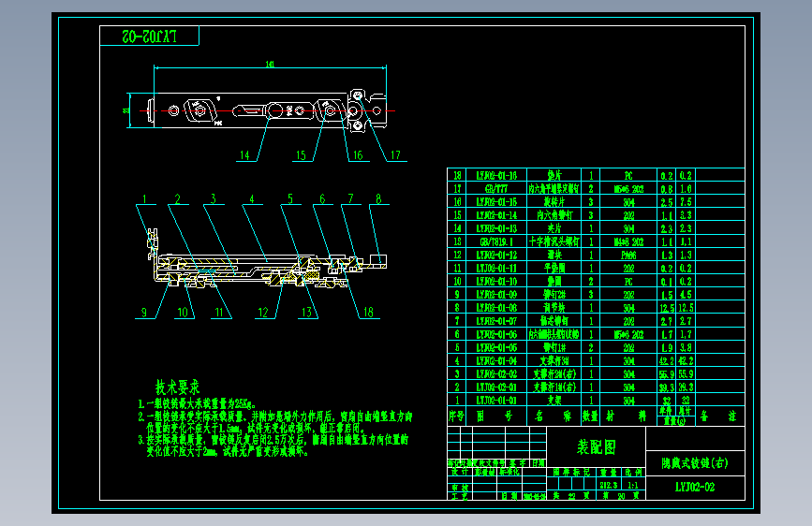Viewport: 812px width, 526px height.
Task: Select callout number 17 under top view
Action: [x=395, y=155]
